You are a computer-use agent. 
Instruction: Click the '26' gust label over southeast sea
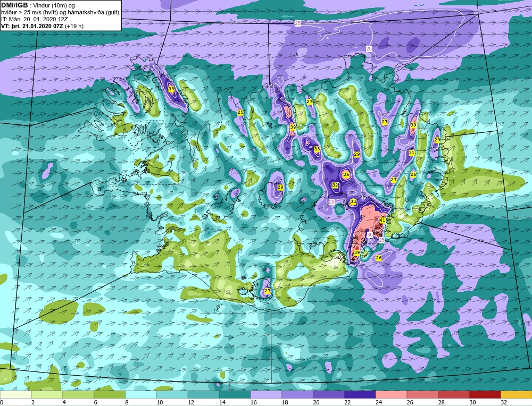(x=379, y=258)
